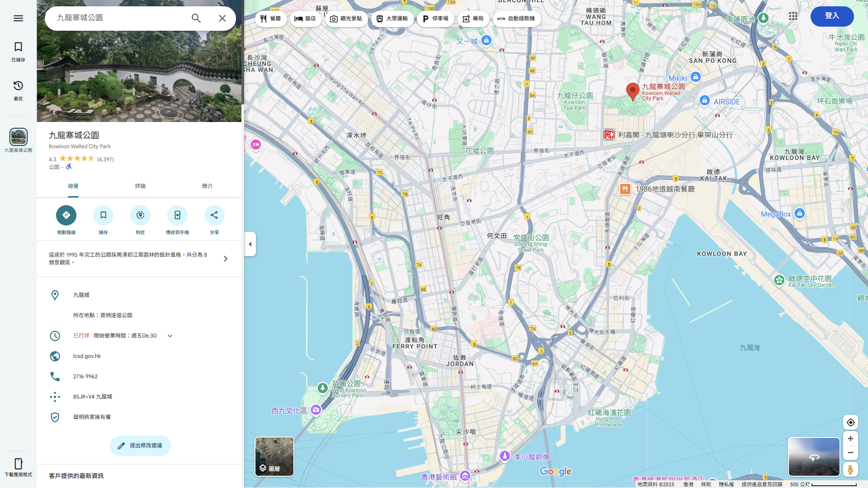
Task: Open the hamburger main menu
Action: pos(18,18)
